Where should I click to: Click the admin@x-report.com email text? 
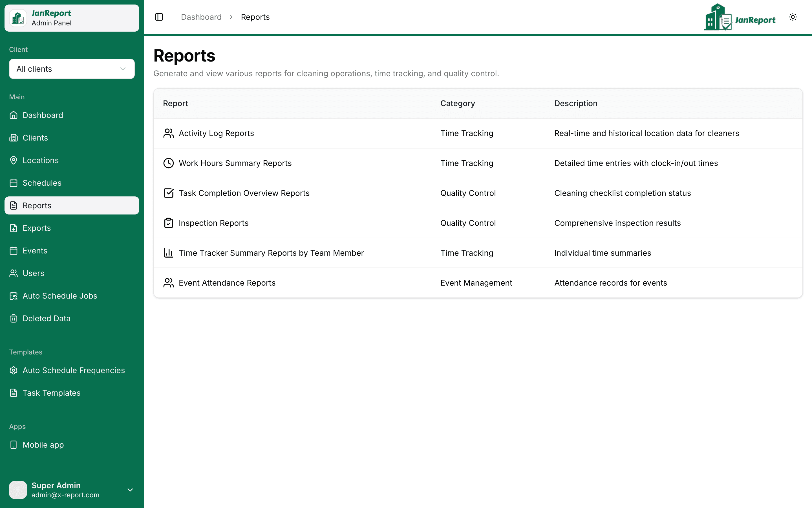(x=65, y=495)
